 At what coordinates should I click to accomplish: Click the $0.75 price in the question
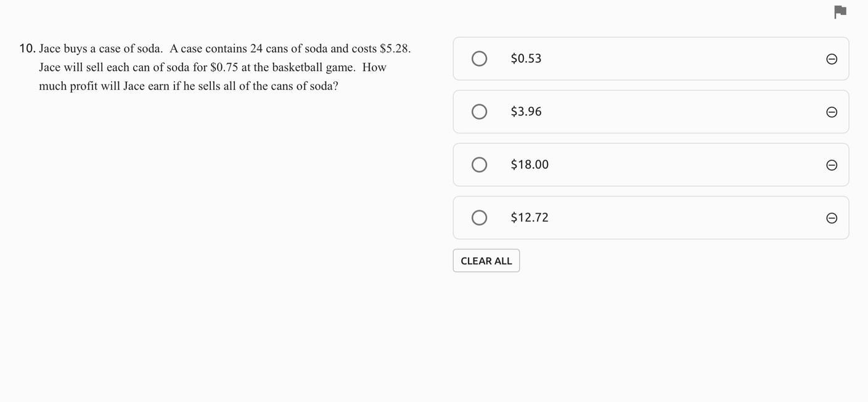click(x=224, y=67)
